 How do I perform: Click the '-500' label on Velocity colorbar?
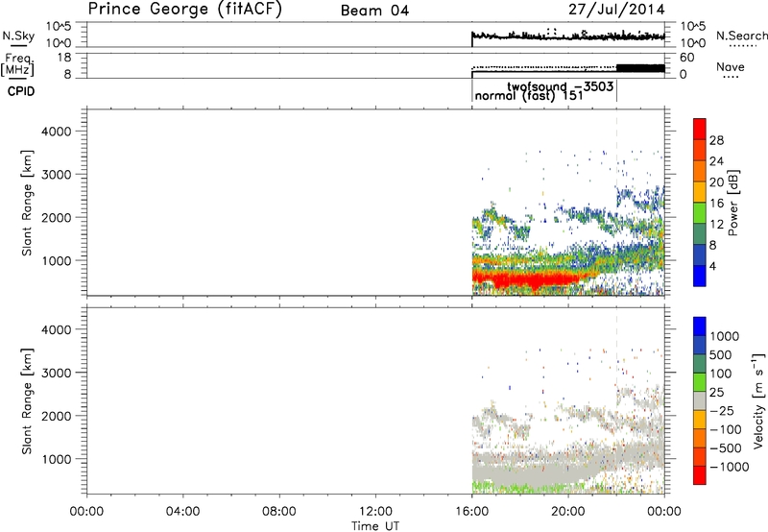726,448
